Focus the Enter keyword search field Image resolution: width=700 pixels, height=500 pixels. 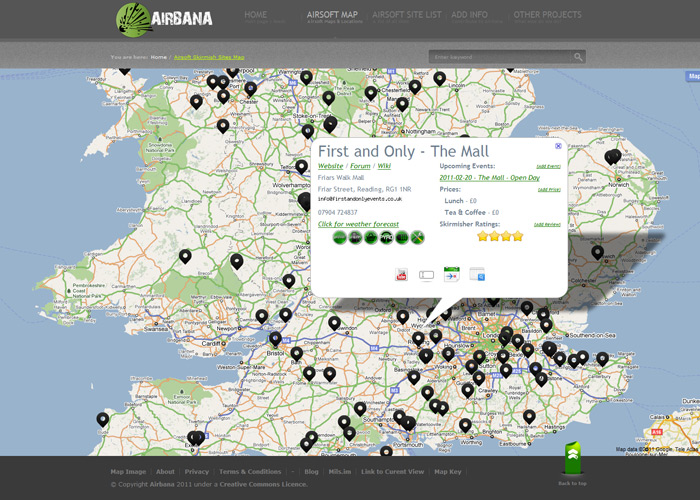pyautogui.click(x=500, y=58)
